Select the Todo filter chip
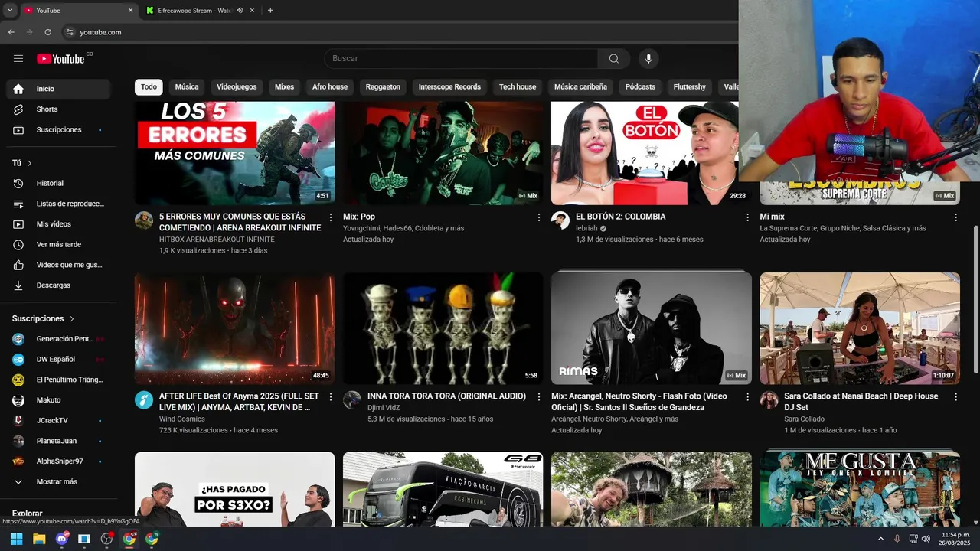980x551 pixels. pyautogui.click(x=149, y=87)
